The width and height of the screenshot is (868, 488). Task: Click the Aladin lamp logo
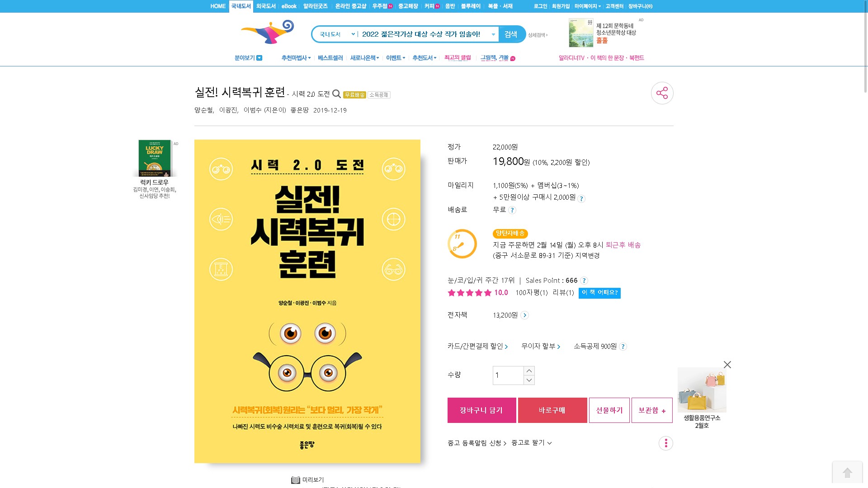point(267,32)
